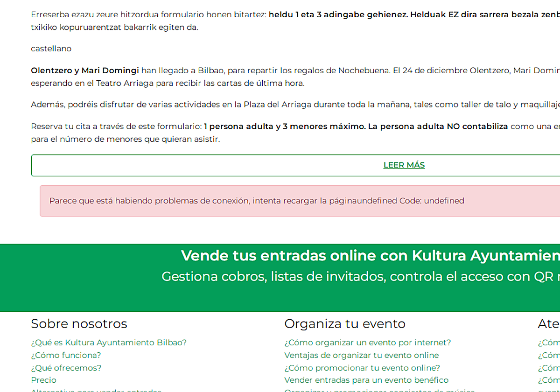Click the bold "Olentzero y Mari Domingi" text

[84, 70]
